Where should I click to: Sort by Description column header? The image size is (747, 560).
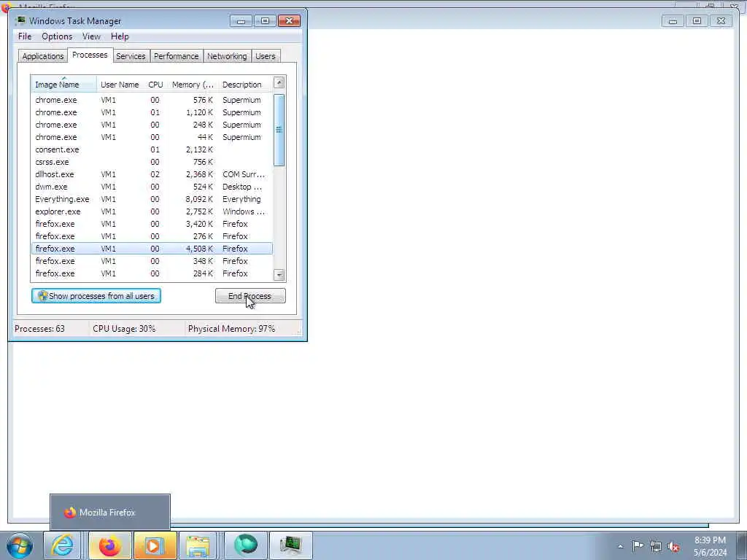pos(245,85)
